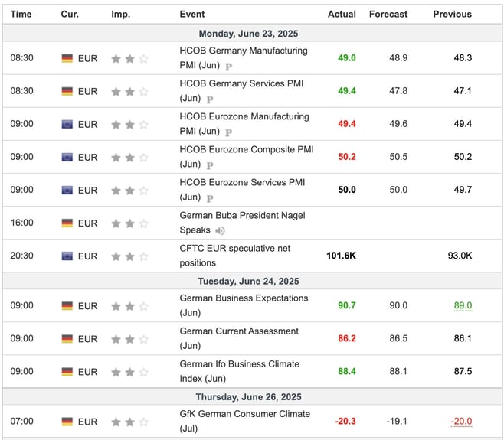Viewport: 504px width, 440px height.
Task: Click the EU flag for Eurozone Manufacturing PMI
Action: point(67,124)
